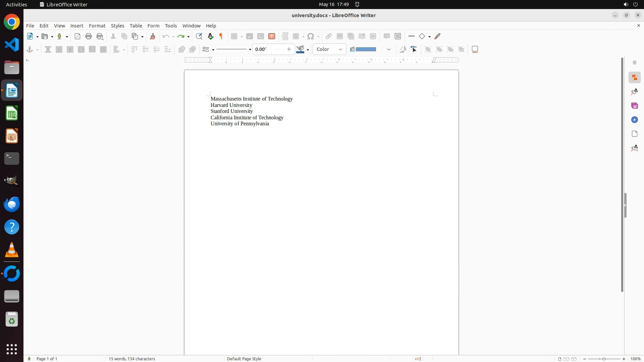Open the Format menu
Screen dimensions: 644x362
(97, 26)
